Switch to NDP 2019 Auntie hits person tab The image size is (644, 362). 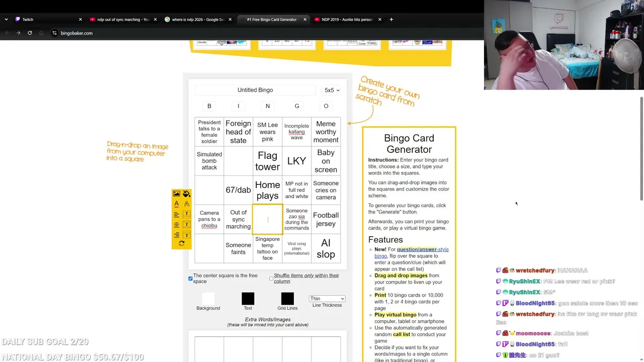tap(348, 20)
